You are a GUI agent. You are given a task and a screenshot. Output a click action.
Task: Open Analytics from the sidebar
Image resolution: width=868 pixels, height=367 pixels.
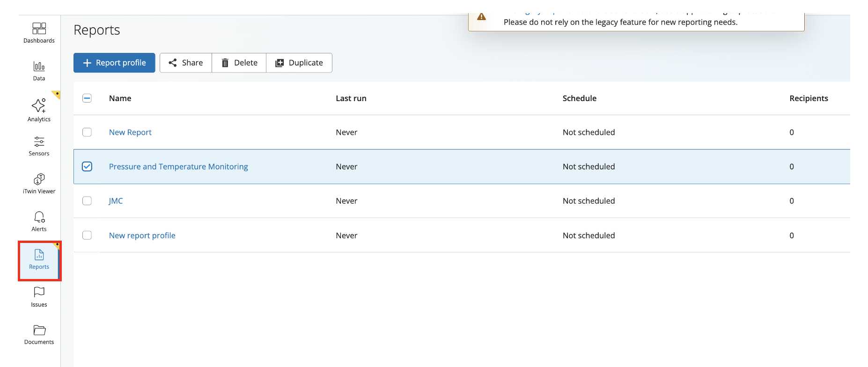(39, 106)
